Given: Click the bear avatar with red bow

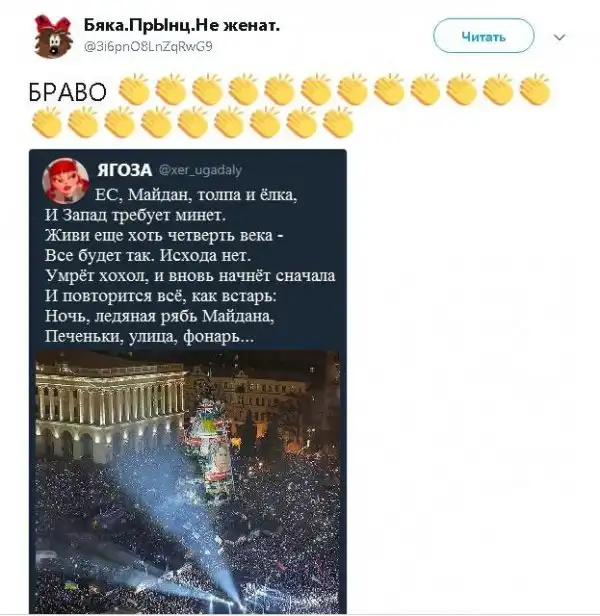Looking at the screenshot, I should (x=53, y=36).
